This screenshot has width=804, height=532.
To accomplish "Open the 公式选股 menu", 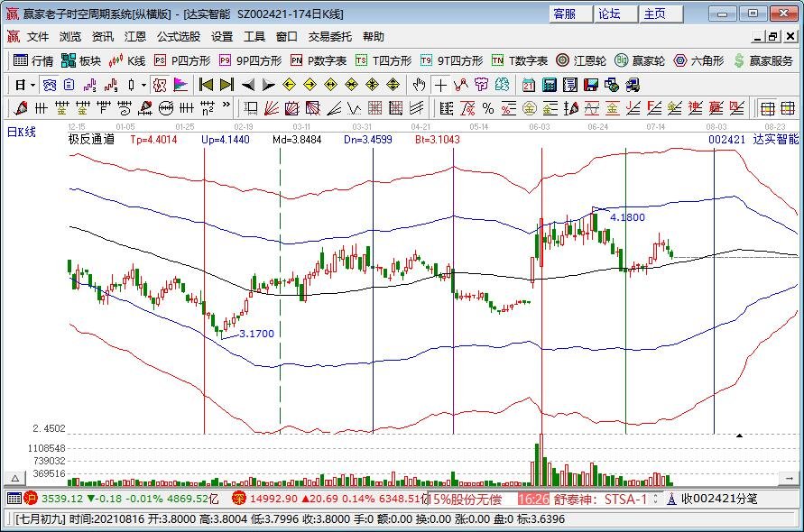I will point(179,37).
